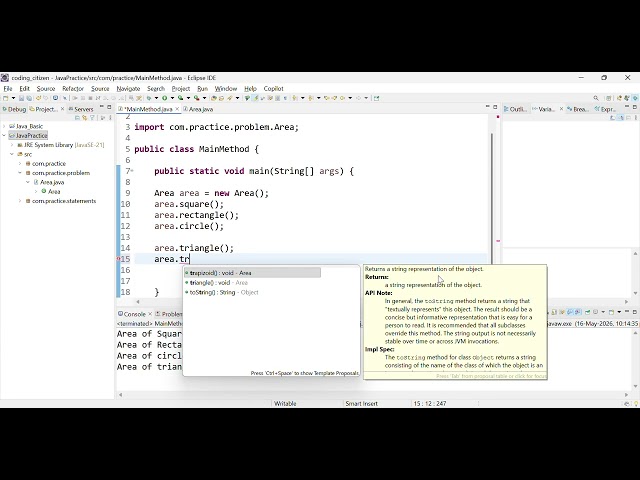Collapse the src folder node

pos(12,154)
